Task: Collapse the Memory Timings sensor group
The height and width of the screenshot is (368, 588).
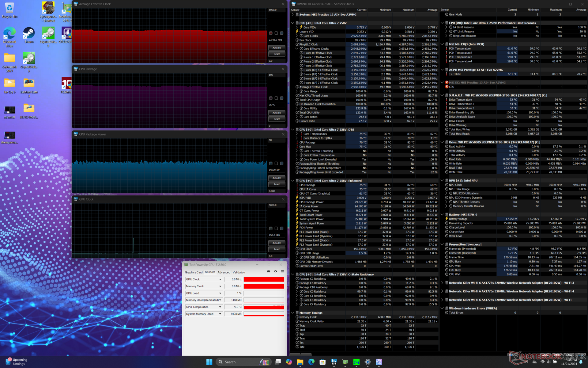Action: coord(293,313)
